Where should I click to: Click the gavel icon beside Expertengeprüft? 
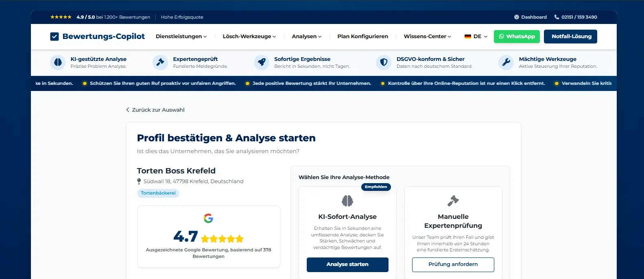160,62
